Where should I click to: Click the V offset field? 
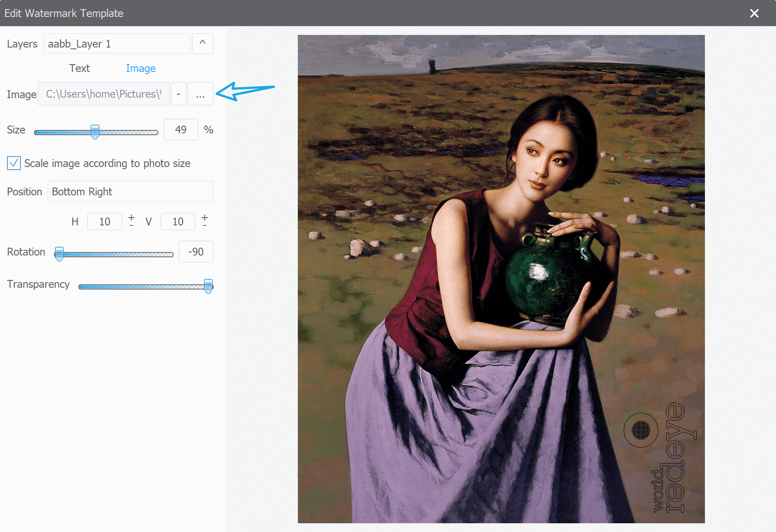pyautogui.click(x=178, y=222)
